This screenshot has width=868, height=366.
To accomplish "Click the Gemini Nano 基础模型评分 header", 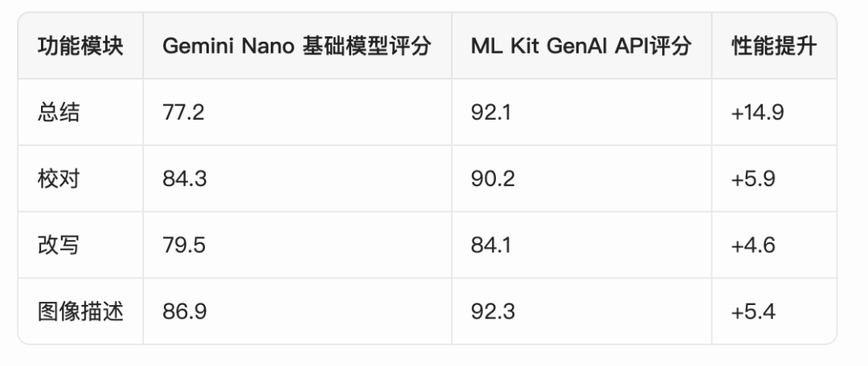I will (x=297, y=46).
